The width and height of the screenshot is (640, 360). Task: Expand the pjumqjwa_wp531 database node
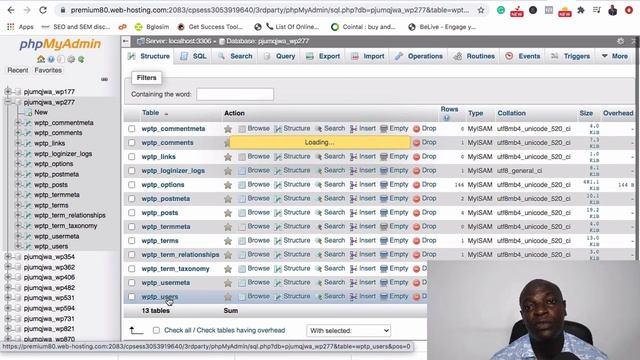(8, 298)
